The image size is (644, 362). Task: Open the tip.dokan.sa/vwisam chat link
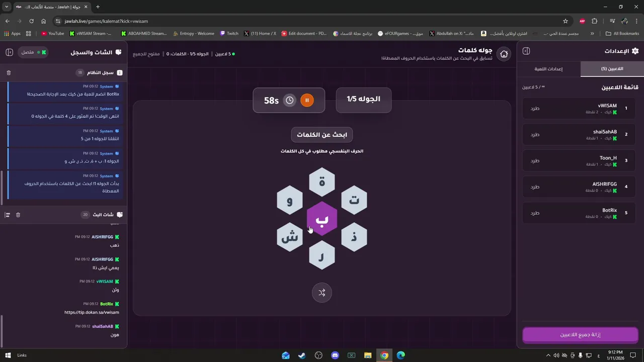click(x=92, y=312)
